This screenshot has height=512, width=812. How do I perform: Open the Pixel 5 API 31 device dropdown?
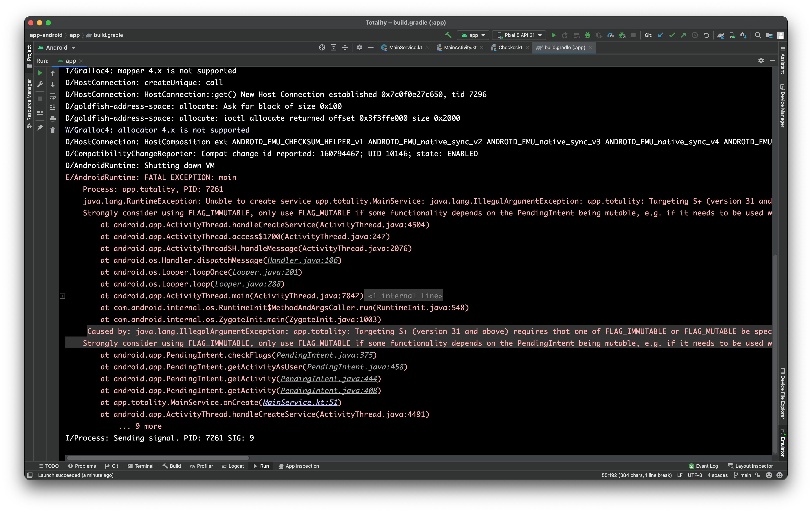[x=519, y=35]
